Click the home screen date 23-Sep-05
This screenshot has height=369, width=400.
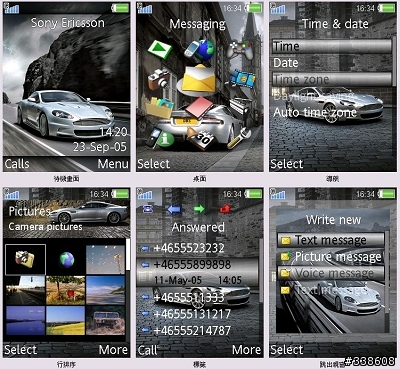pos(100,147)
